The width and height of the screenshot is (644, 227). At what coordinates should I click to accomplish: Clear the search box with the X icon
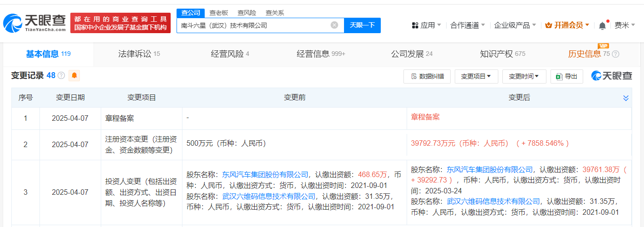[334, 25]
